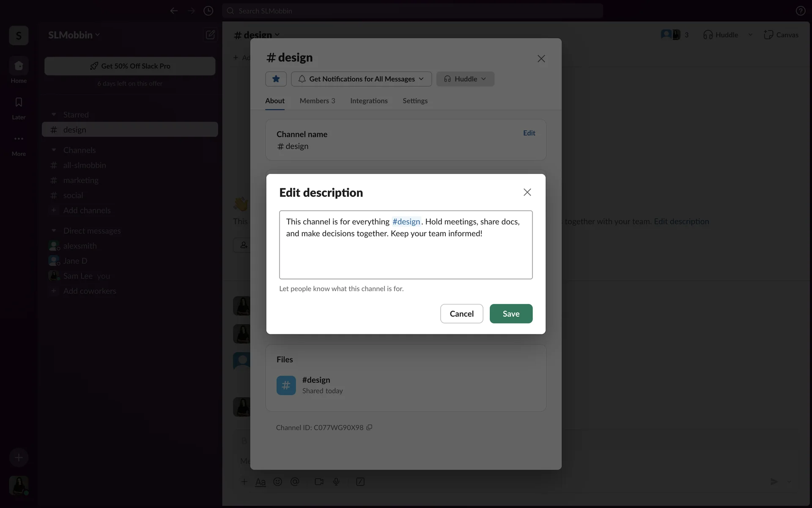Image resolution: width=812 pixels, height=508 pixels.
Task: Cancel the description edit
Action: pos(461,314)
